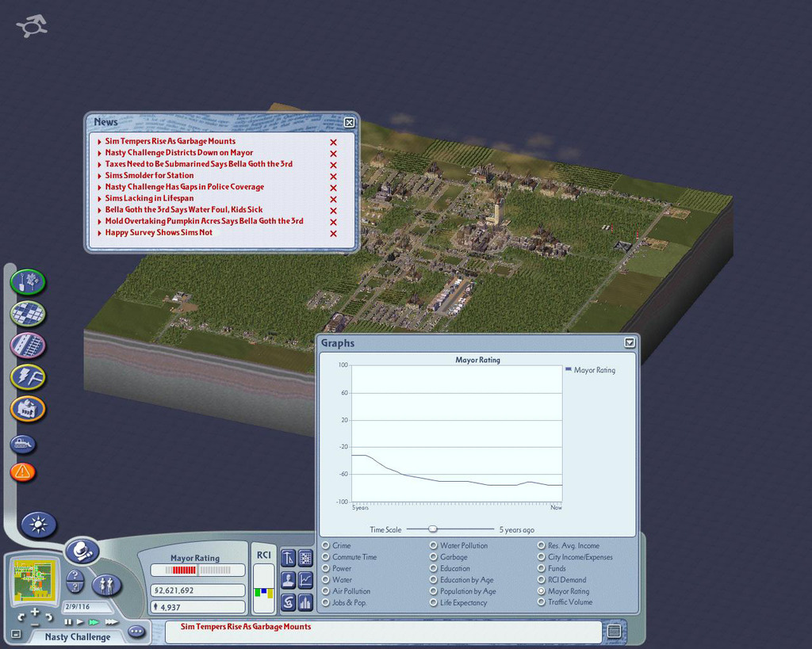This screenshot has width=812, height=649.
Task: Open 'Mold Overtaking Pumpkin Acres' news story
Action: coord(204,221)
